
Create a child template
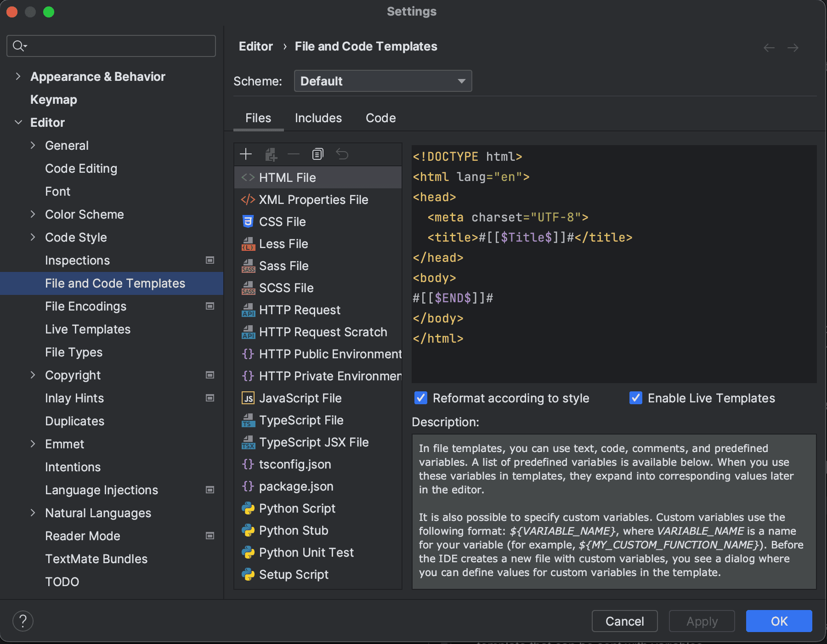(271, 154)
